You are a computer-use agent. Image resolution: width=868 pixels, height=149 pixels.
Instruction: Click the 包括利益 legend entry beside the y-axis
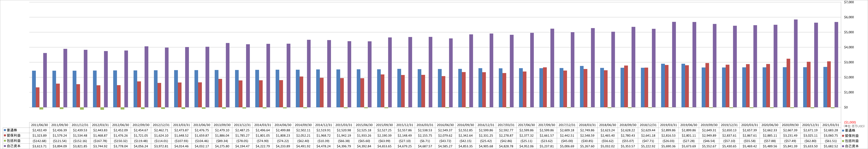pos(850,141)
